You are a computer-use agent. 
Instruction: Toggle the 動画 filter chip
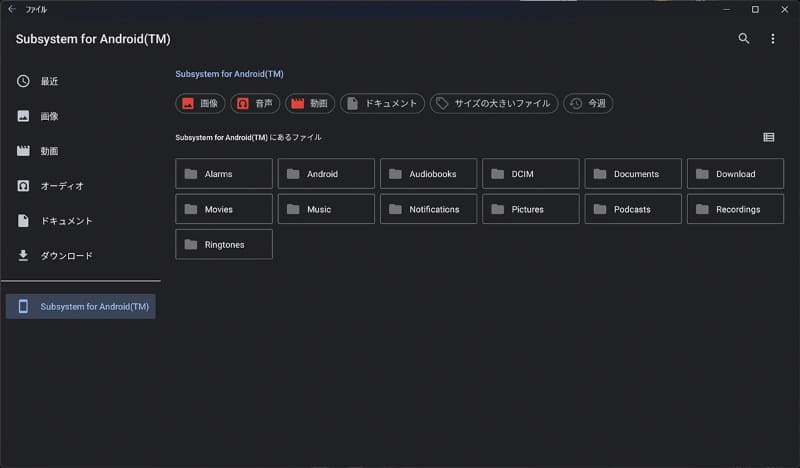pos(310,104)
